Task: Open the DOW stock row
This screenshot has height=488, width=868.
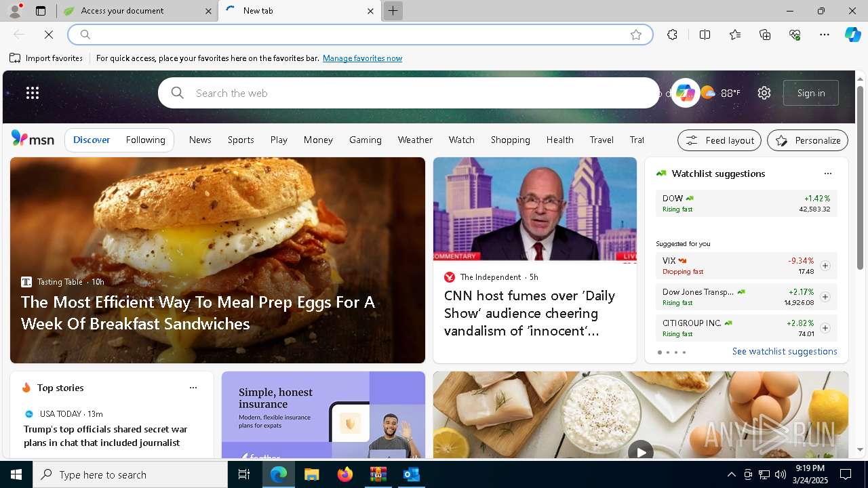Action: (x=746, y=203)
